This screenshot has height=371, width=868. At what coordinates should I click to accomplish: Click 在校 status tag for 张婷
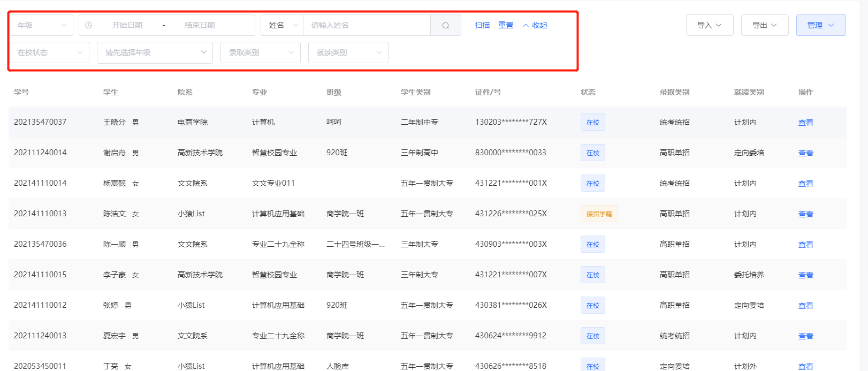point(593,306)
